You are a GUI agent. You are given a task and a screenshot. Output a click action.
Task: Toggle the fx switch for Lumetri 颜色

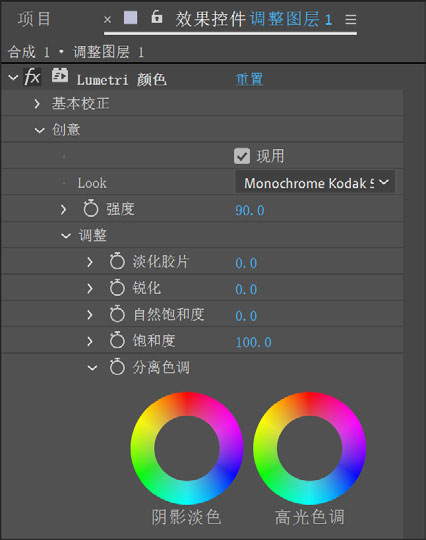click(32, 76)
